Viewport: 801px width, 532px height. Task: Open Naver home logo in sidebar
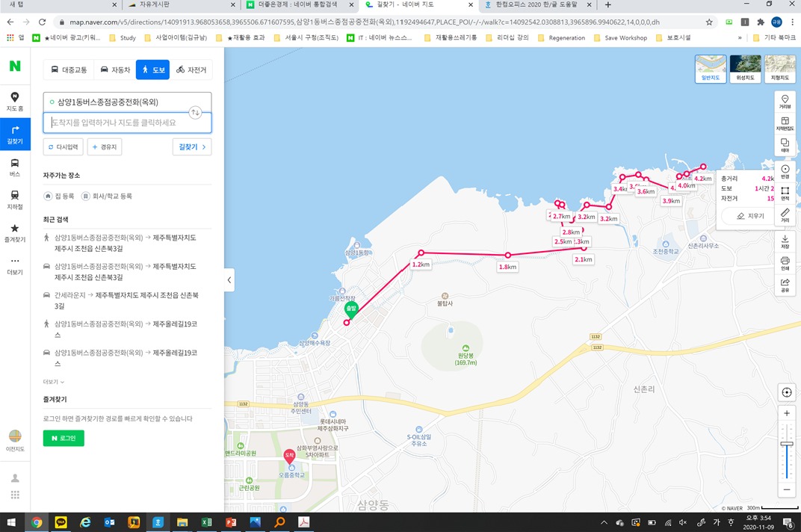point(15,66)
